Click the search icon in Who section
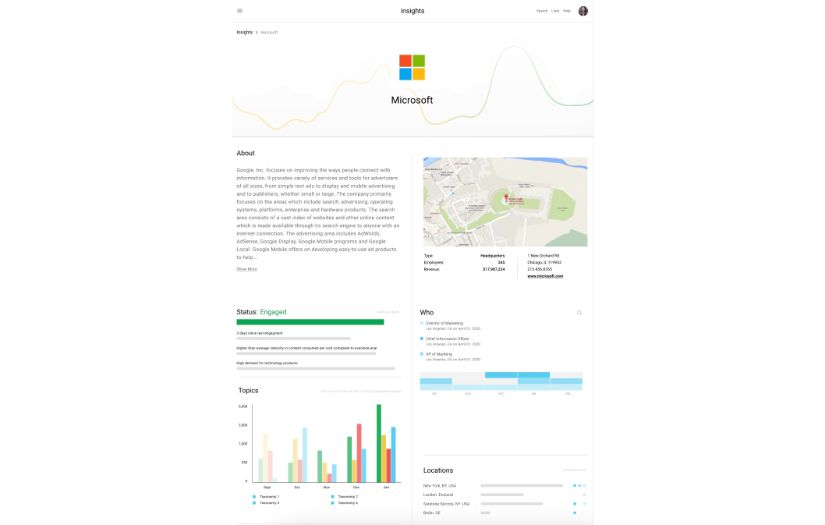Image resolution: width=825 pixels, height=525 pixels. 579,313
